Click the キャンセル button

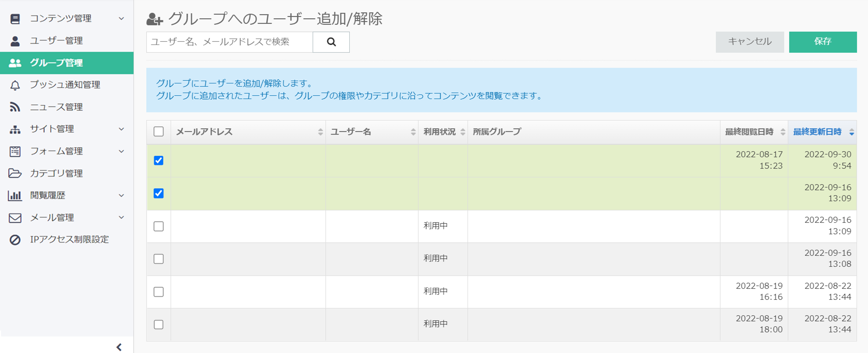(x=749, y=42)
